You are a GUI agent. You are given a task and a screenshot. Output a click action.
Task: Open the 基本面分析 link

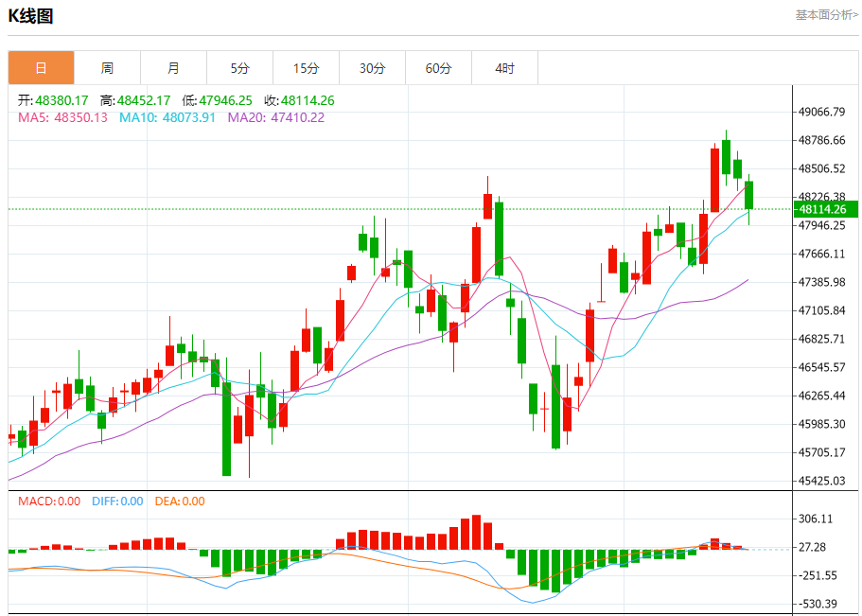(826, 15)
